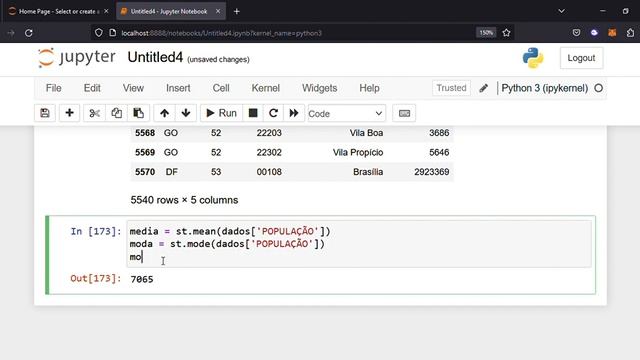
Task: Click the 2923369 population value
Action: 431,172
